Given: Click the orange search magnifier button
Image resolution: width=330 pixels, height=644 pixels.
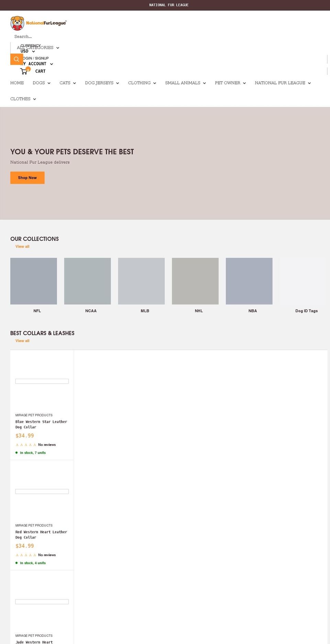Looking at the screenshot, I should coord(16,59).
